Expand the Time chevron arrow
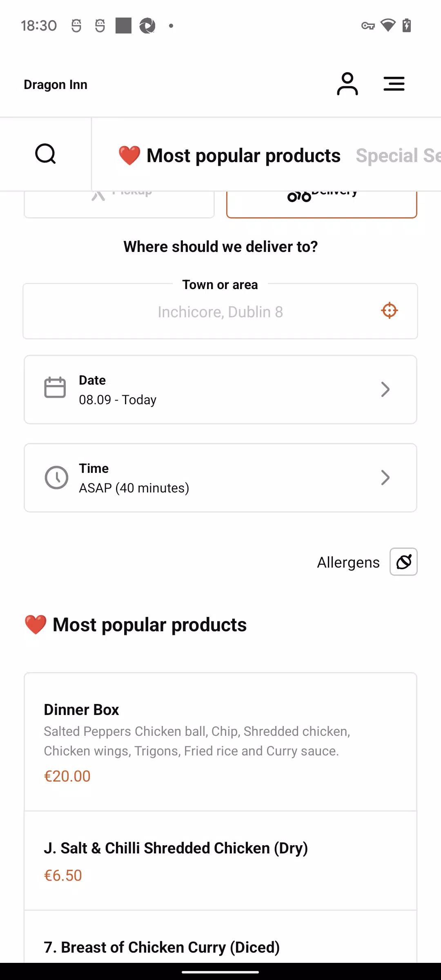Screen dimensions: 441x980 point(385,477)
